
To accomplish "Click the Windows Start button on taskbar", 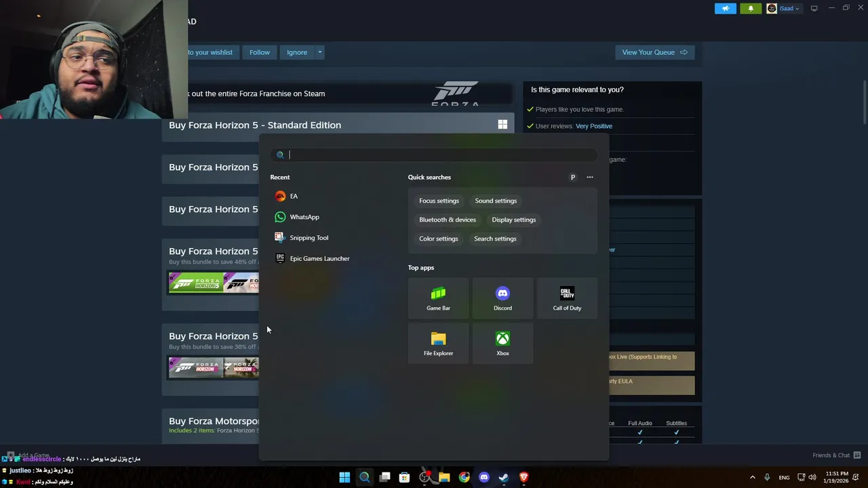I will (x=344, y=477).
